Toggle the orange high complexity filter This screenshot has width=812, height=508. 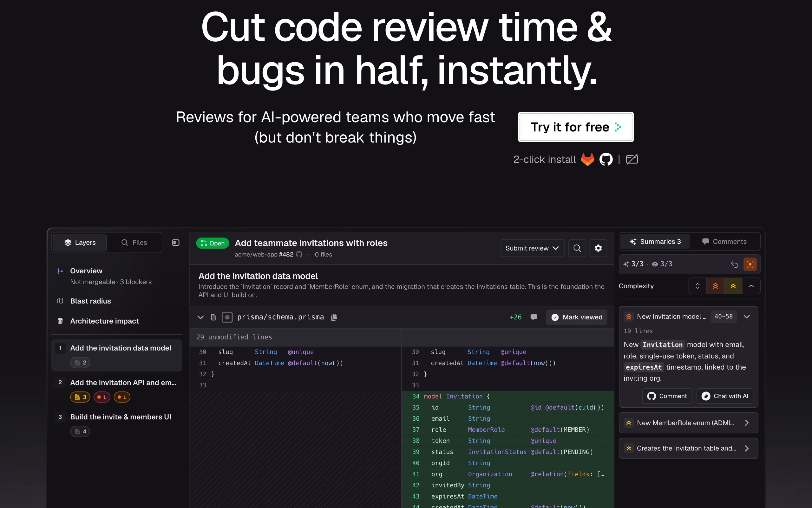click(x=715, y=286)
